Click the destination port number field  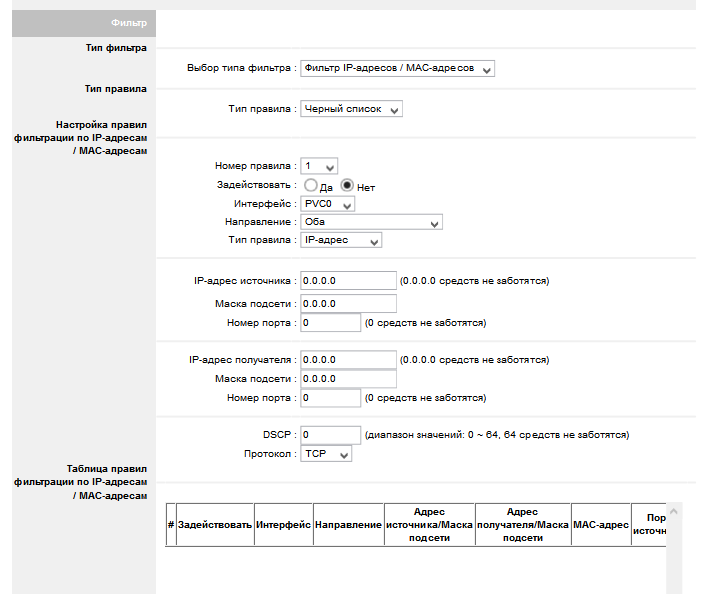pos(330,398)
